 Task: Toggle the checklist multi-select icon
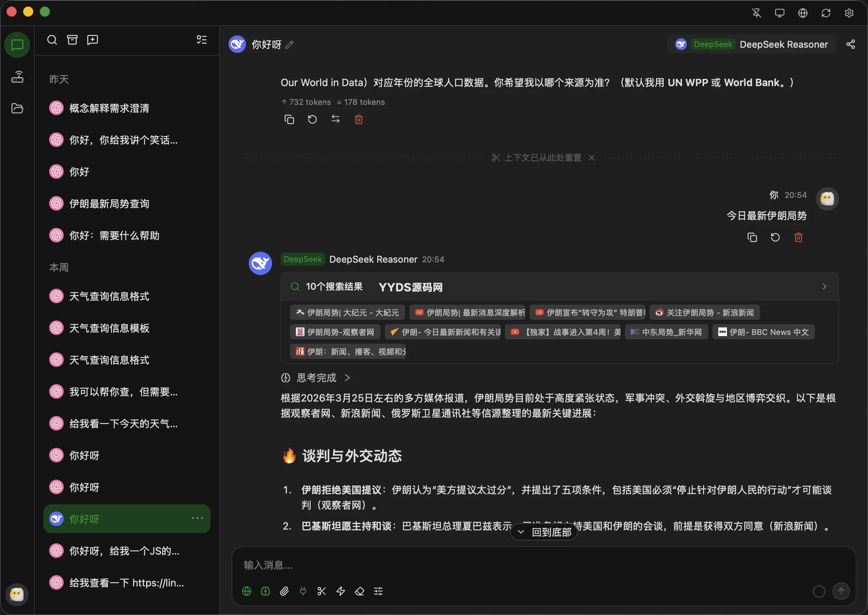(x=202, y=40)
